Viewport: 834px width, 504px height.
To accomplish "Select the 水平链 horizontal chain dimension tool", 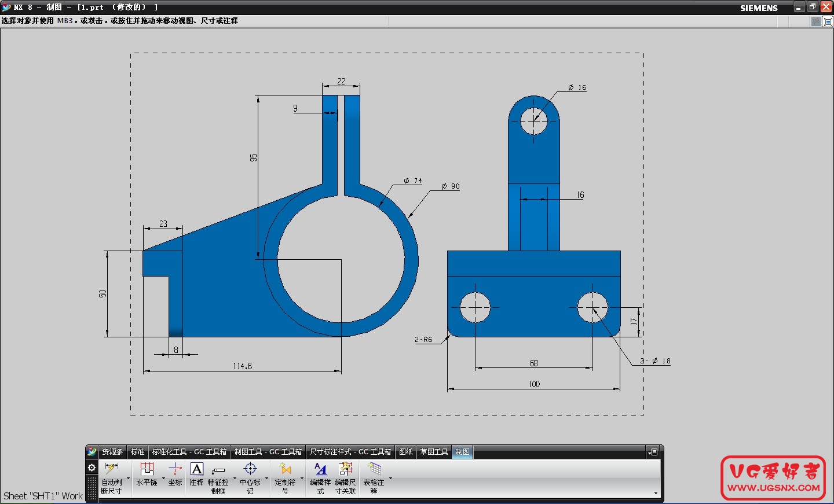I will [x=147, y=474].
